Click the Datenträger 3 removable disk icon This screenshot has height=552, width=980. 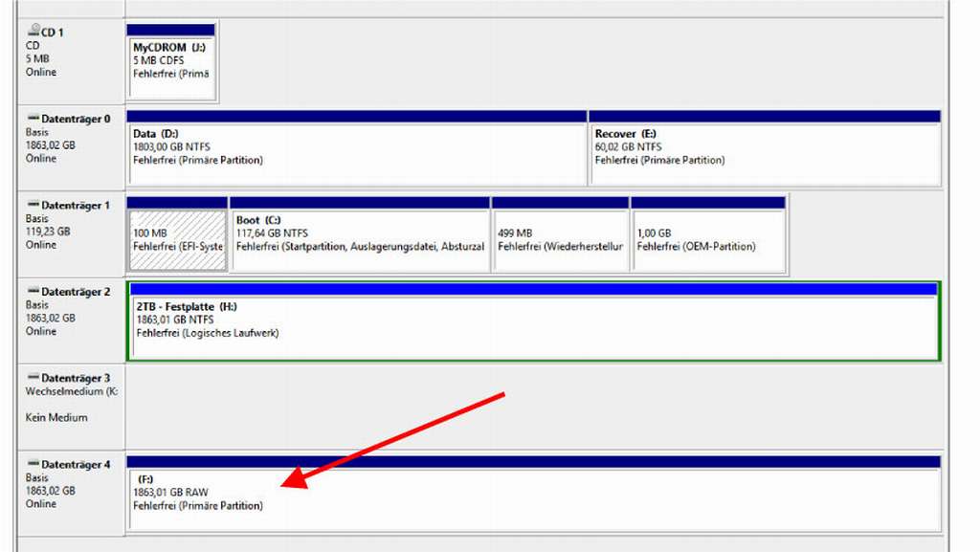pyautogui.click(x=33, y=378)
